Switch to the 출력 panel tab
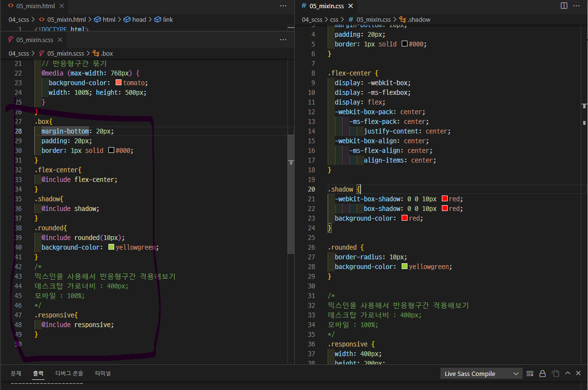The height and width of the screenshot is (390, 588). pos(38,374)
